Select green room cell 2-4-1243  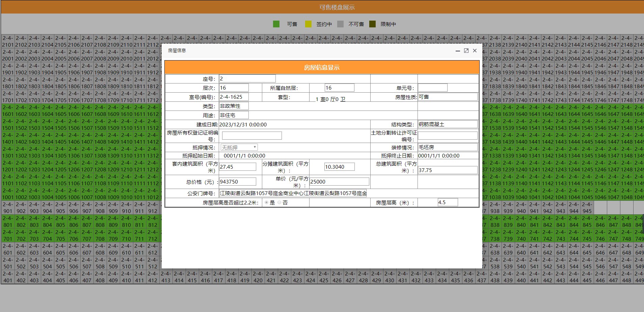point(561,166)
